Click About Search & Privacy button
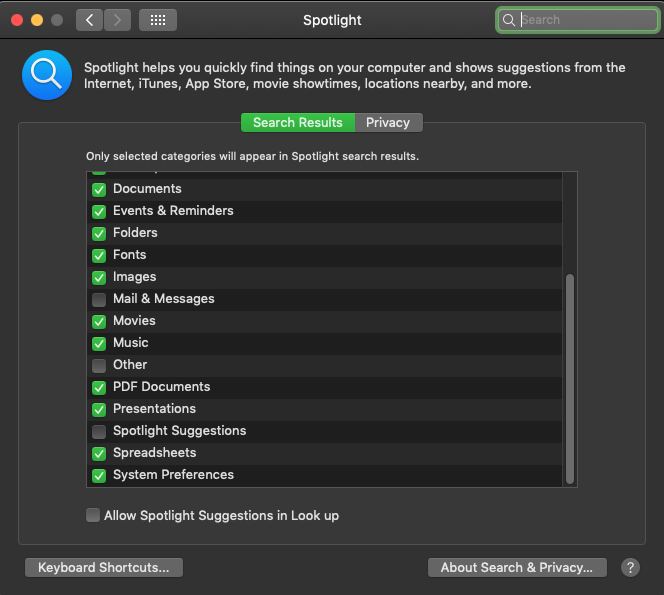 [517, 567]
